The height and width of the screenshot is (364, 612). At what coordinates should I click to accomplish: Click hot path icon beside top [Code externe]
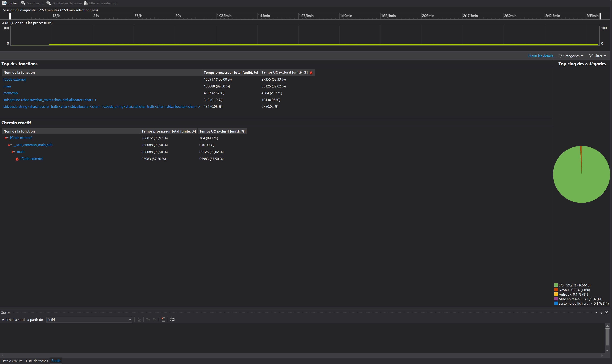point(7,138)
